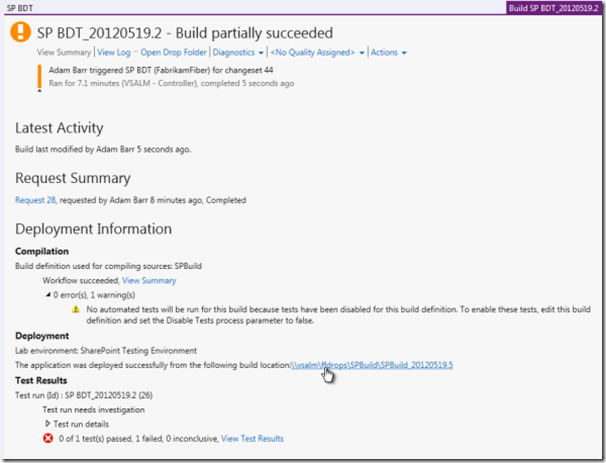Viewport: 606px width, 463px height.
Task: Click the yellow warning triangle icon
Action: pyautogui.click(x=76, y=310)
